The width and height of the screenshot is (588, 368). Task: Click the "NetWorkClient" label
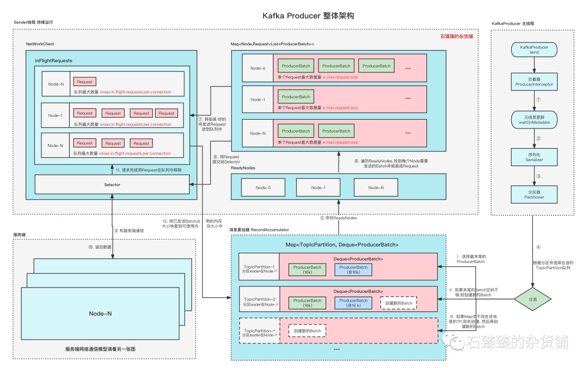40,44
